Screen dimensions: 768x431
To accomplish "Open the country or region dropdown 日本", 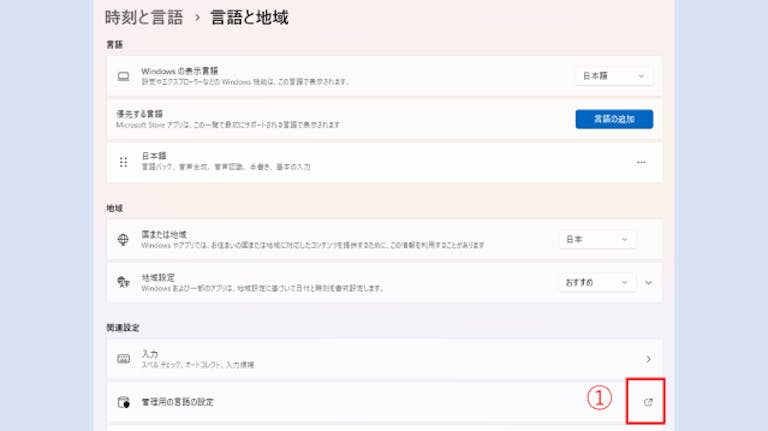I will (x=598, y=239).
